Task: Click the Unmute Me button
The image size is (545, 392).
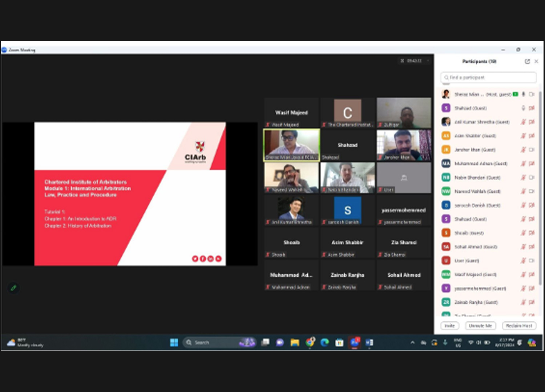Action: (480, 326)
